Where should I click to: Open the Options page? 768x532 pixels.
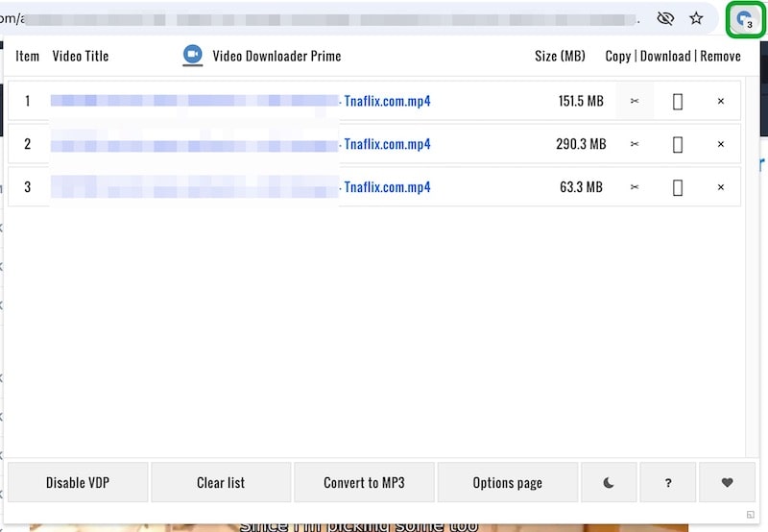[507, 482]
